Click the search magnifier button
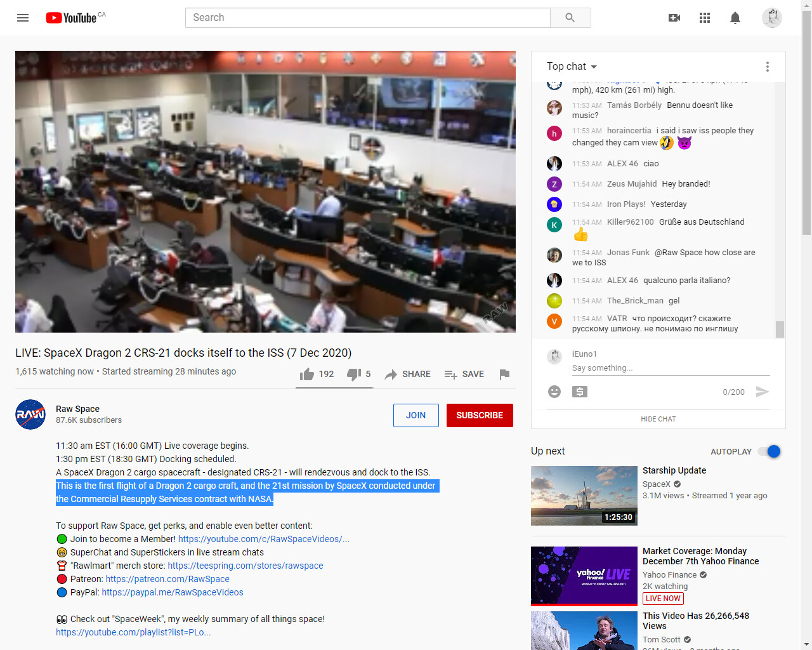The width and height of the screenshot is (812, 650). pos(570,18)
